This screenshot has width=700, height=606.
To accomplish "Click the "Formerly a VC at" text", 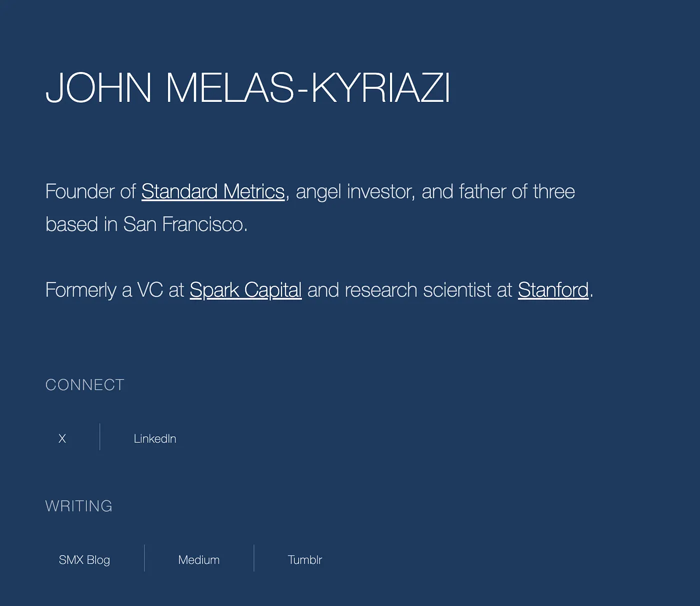I will pyautogui.click(x=114, y=290).
